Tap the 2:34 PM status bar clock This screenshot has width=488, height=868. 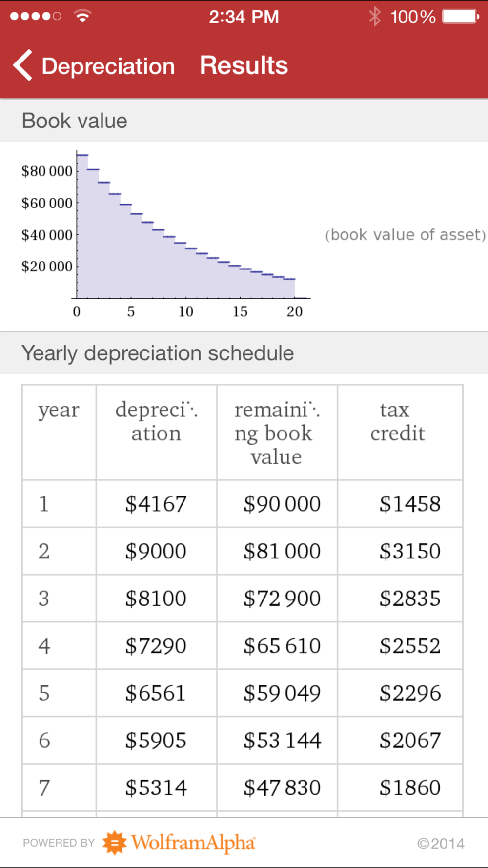244,17
